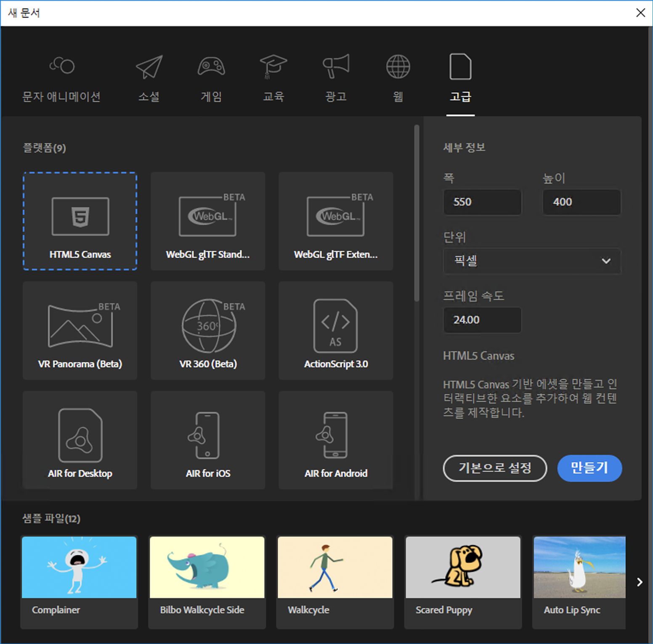Open the 웹 document category

click(397, 78)
